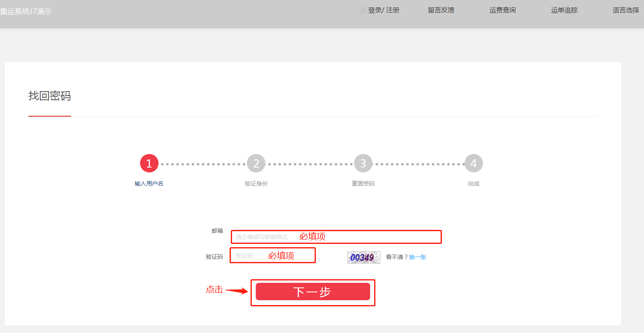
Task: Expand the 语言选择 language menu
Action: point(626,10)
